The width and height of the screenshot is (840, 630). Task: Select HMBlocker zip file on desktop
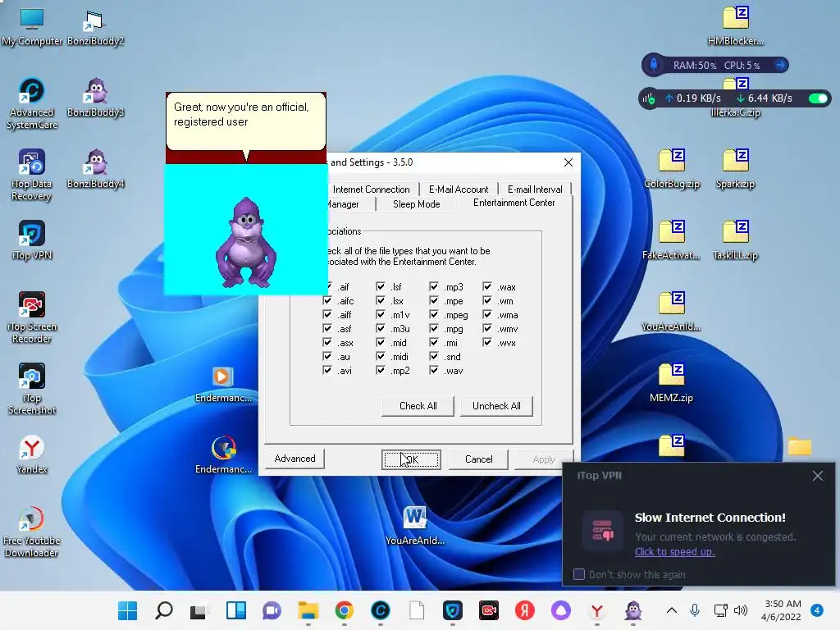pos(736,25)
